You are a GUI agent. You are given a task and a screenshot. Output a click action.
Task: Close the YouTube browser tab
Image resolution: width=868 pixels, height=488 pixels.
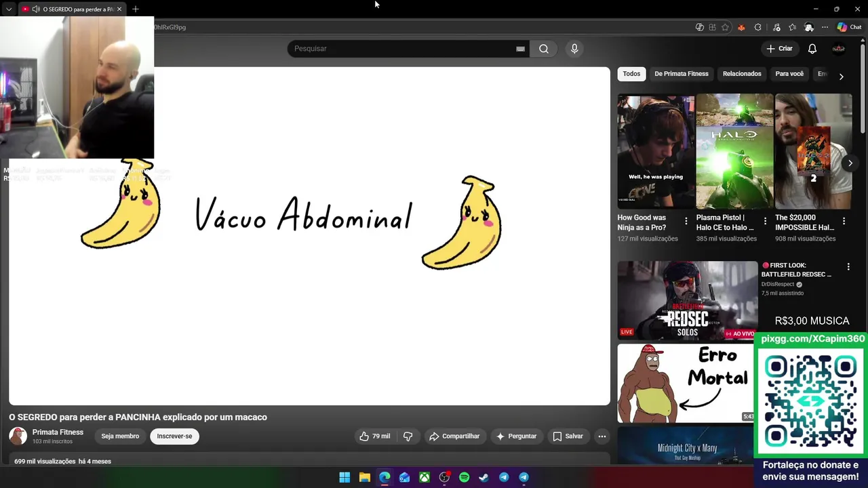click(119, 9)
